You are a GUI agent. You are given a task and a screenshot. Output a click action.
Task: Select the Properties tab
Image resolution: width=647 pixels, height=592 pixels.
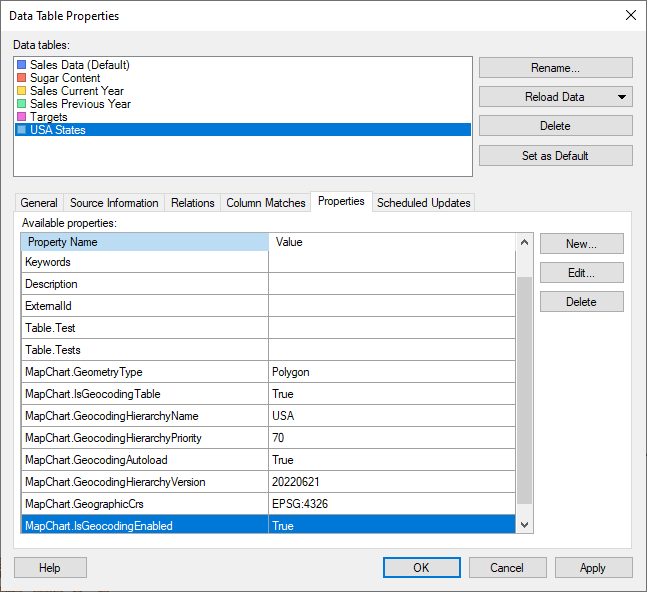point(341,201)
